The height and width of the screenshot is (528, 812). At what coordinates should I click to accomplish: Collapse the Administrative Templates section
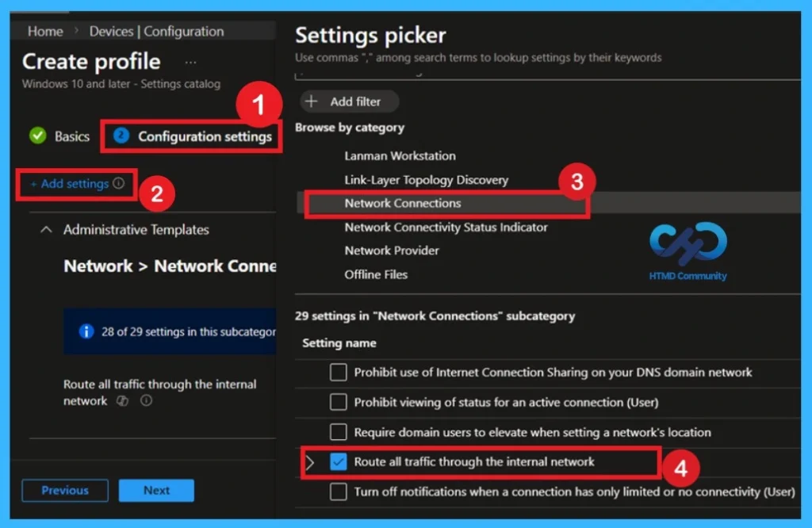45,229
